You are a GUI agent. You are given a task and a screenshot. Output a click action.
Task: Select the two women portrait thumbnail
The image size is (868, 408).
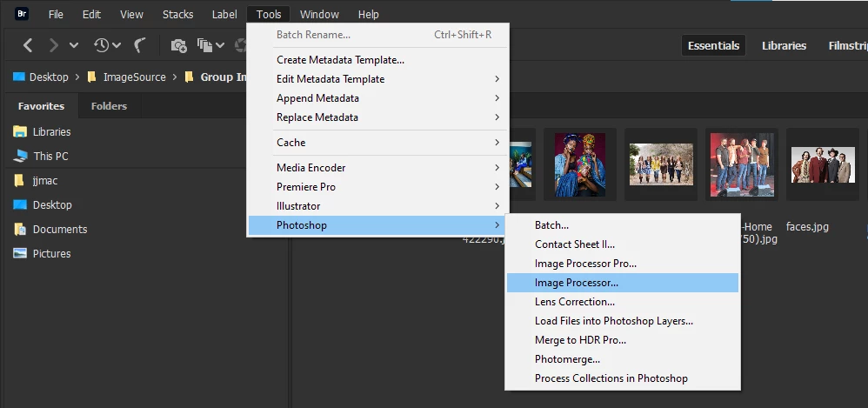tap(580, 164)
